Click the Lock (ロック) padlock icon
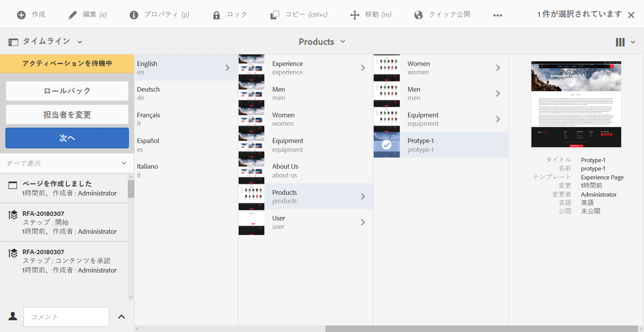The width and height of the screenshot is (644, 332). tap(216, 15)
